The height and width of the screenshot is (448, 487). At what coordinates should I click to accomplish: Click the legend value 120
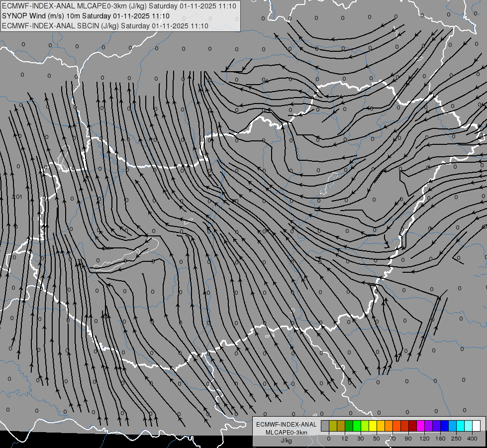click(425, 439)
